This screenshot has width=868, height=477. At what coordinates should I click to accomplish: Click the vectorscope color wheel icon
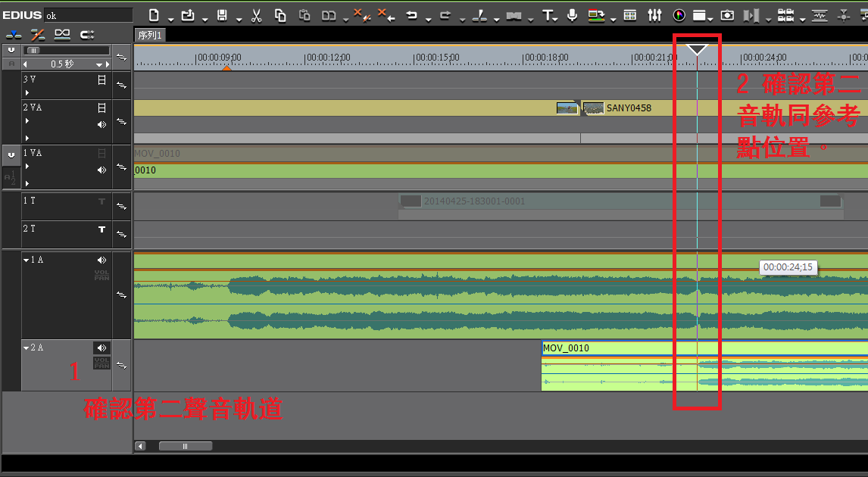pos(679,15)
